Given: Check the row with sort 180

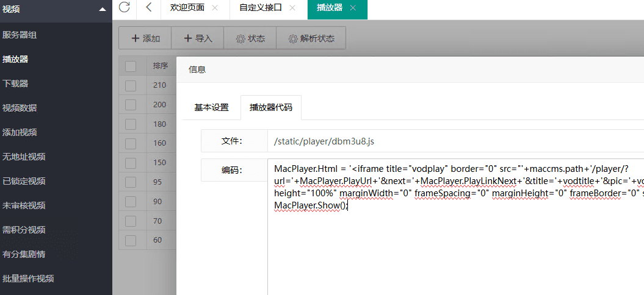Looking at the screenshot, I should click(131, 124).
